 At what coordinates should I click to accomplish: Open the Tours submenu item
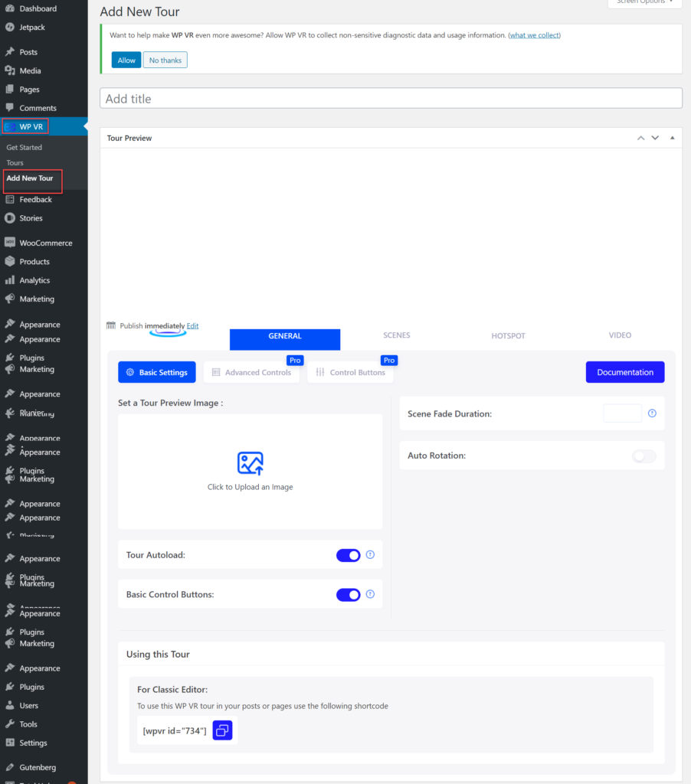15,163
